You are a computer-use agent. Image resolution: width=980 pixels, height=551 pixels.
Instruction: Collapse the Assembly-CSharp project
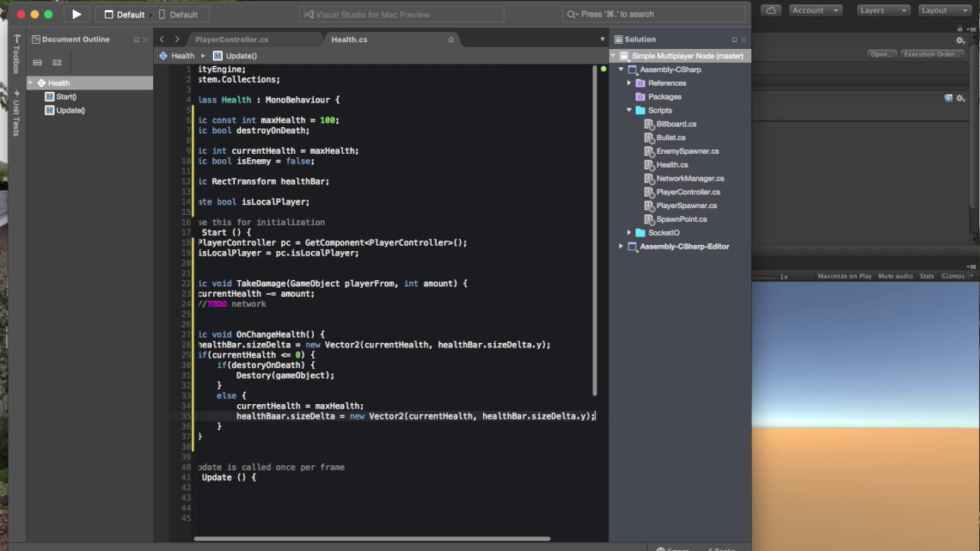click(621, 70)
